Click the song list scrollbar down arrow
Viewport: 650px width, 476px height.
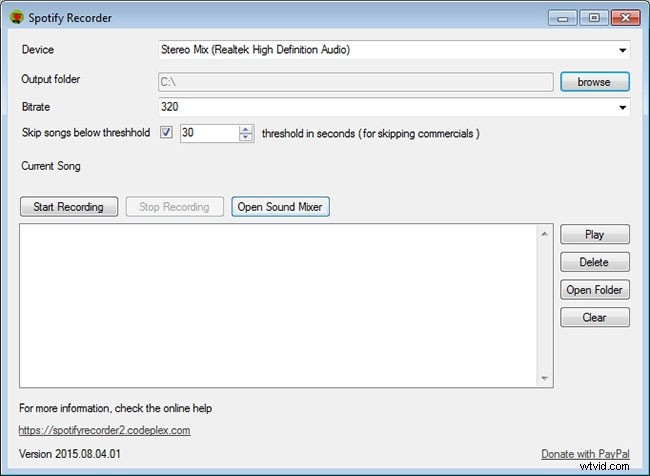pyautogui.click(x=545, y=378)
